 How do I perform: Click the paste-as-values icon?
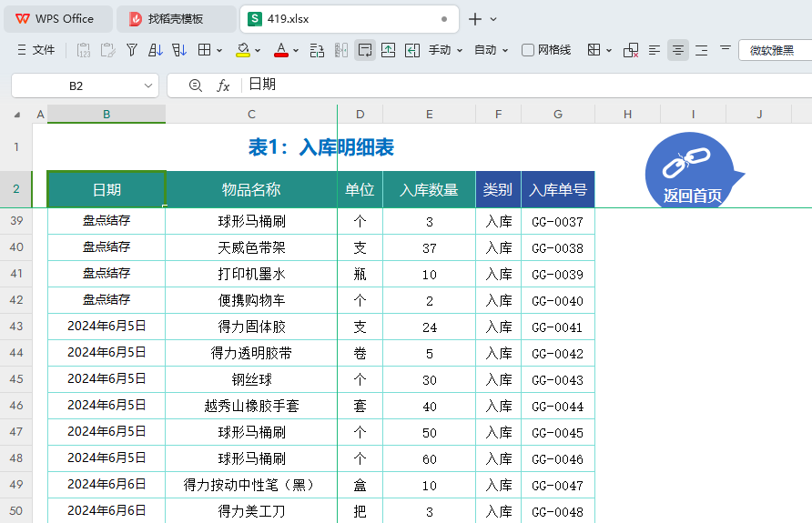click(84, 50)
